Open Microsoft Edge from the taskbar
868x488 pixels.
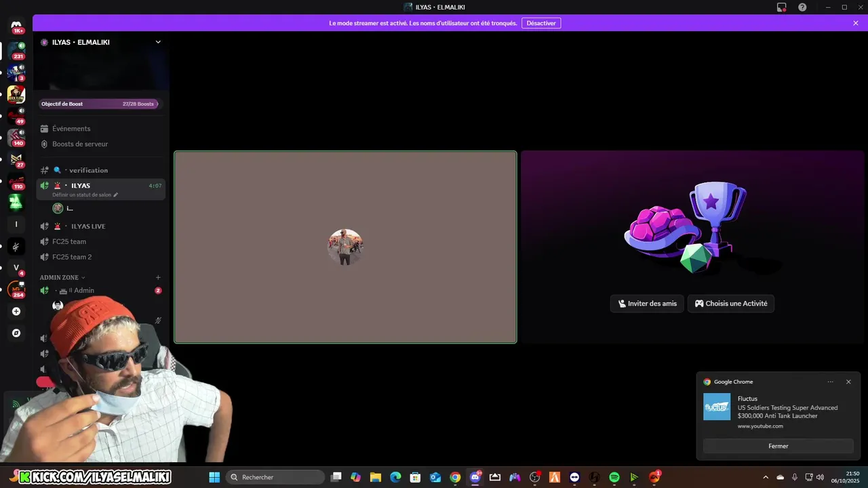point(395,477)
